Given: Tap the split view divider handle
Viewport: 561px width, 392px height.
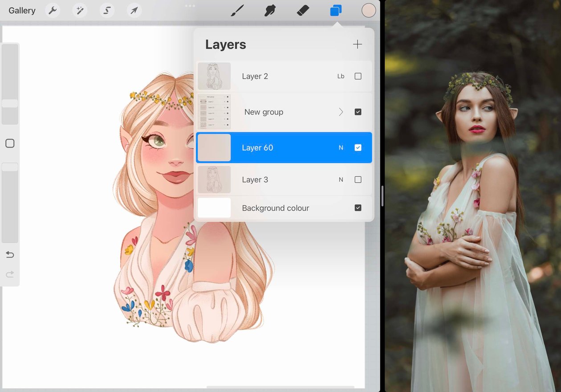Looking at the screenshot, I should pos(382,196).
